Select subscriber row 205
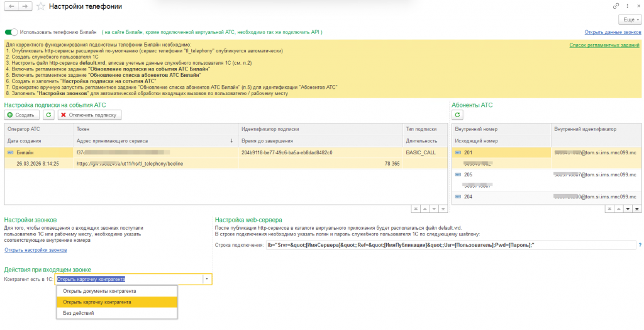Image resolution: width=644 pixels, height=330 pixels. (x=547, y=180)
